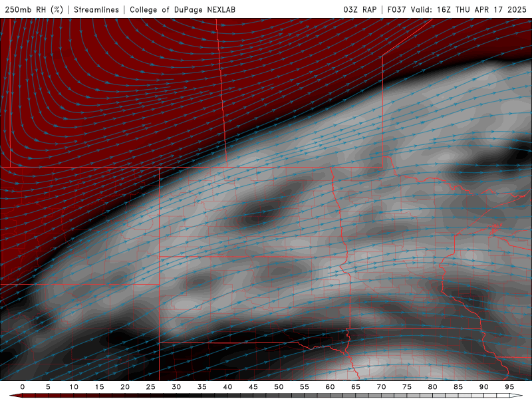532x399 pixels.
Task: Pick the '35' legend number
Action: (x=202, y=387)
